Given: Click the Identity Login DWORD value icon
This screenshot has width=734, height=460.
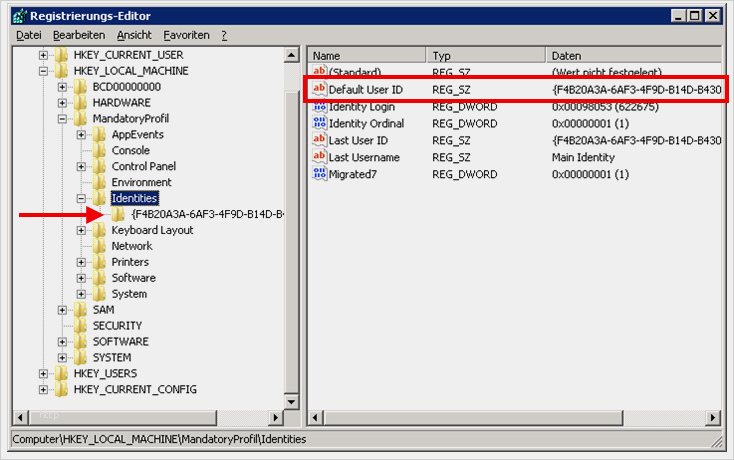Looking at the screenshot, I should coord(320,107).
